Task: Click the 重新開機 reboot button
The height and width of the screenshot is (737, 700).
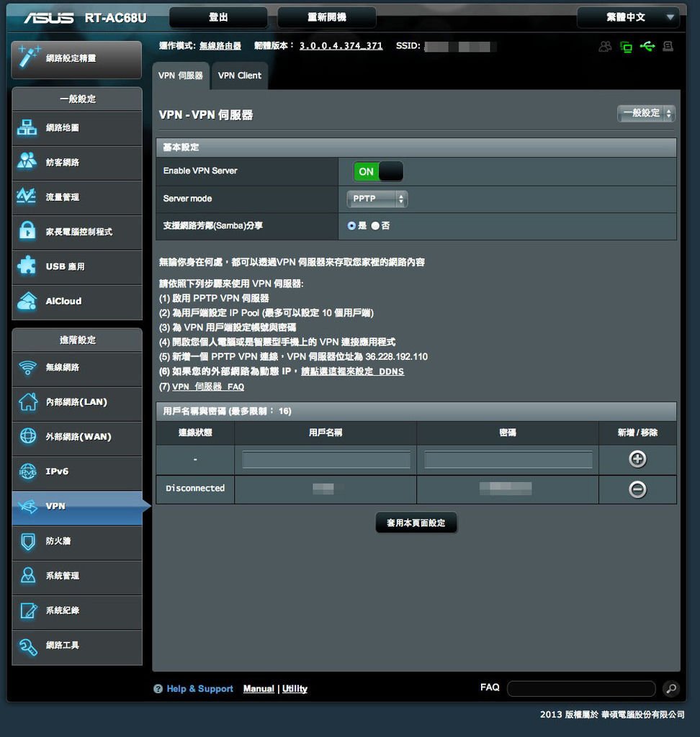Action: tap(327, 17)
